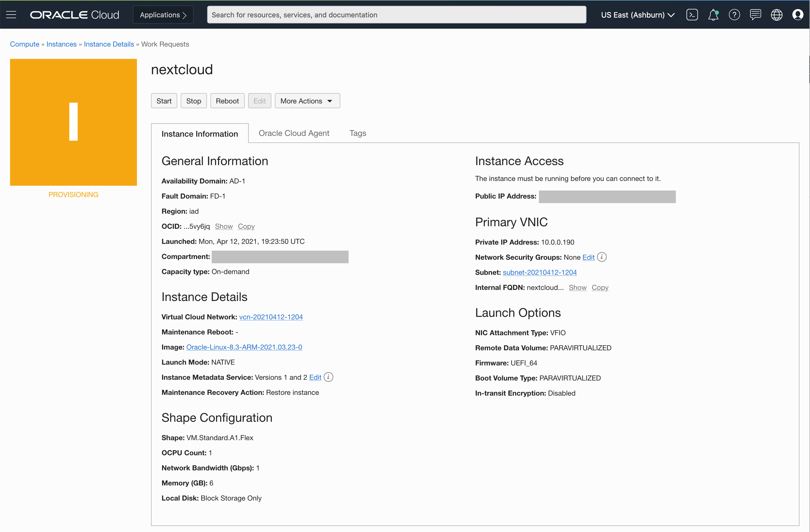810x532 pixels.
Task: Open the user profile avatar menu
Action: [x=797, y=15]
